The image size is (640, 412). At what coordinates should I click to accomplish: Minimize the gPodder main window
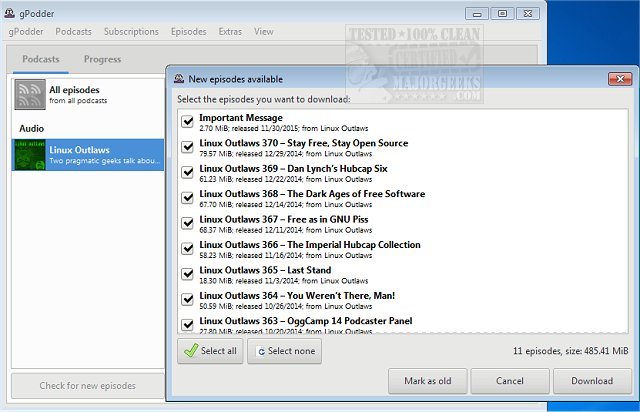coord(477,13)
